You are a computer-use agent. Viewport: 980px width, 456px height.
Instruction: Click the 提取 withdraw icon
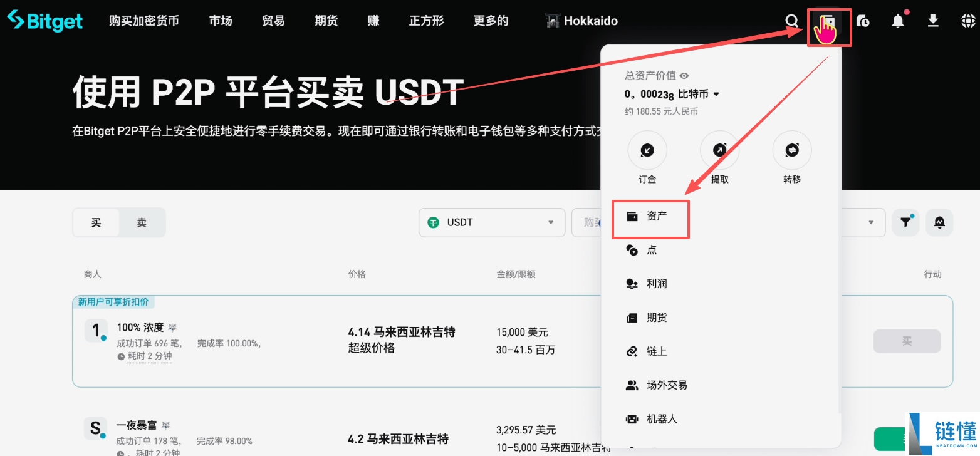(x=719, y=150)
